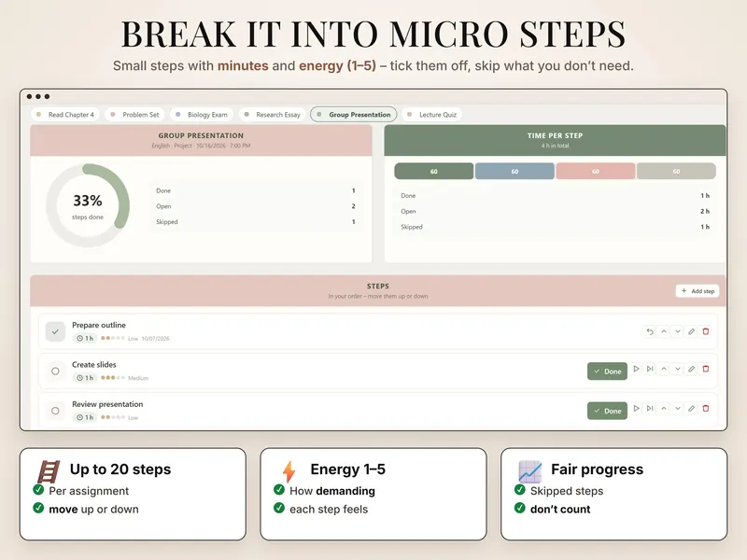Viewport: 747px width, 560px height.
Task: Click the green check beside move up or down
Action: (38, 508)
